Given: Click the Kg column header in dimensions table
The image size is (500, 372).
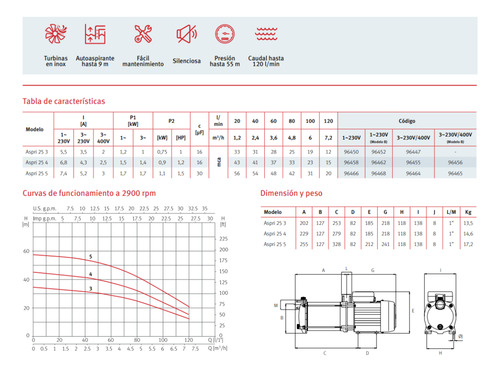Looking at the screenshot, I should tap(468, 212).
